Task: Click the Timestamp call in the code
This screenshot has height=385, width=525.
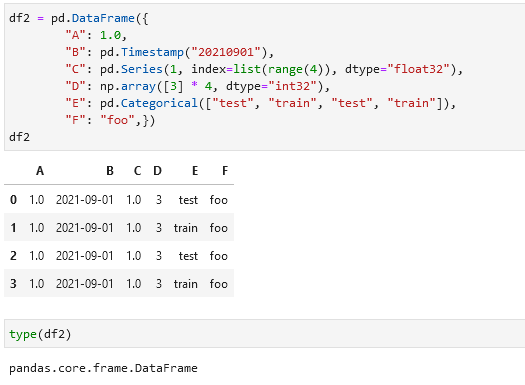Action: [x=152, y=52]
